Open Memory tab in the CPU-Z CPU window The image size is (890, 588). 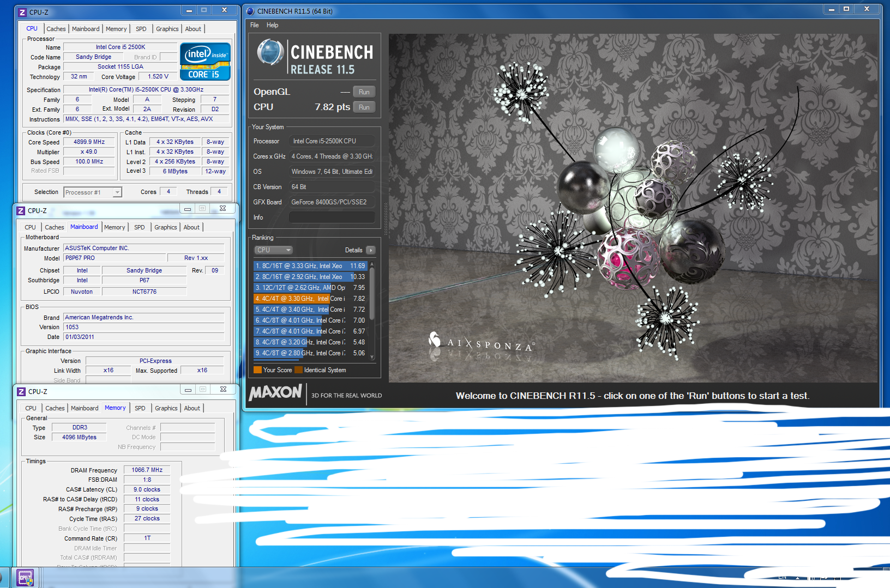click(116, 29)
